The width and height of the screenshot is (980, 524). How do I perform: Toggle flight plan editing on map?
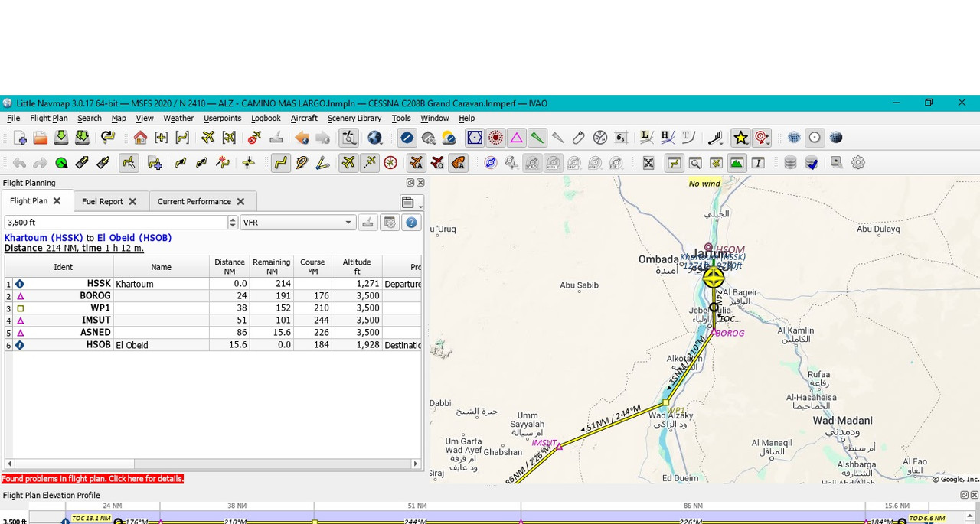pyautogui.click(x=128, y=163)
